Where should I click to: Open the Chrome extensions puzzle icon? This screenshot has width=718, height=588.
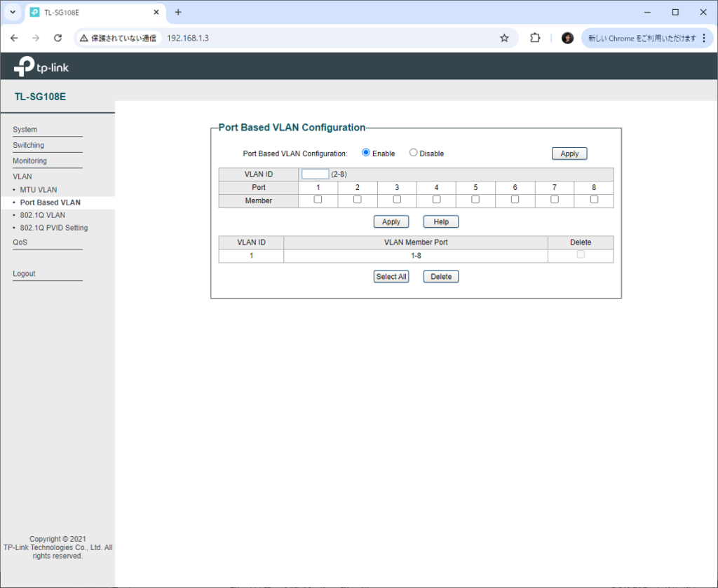click(535, 38)
